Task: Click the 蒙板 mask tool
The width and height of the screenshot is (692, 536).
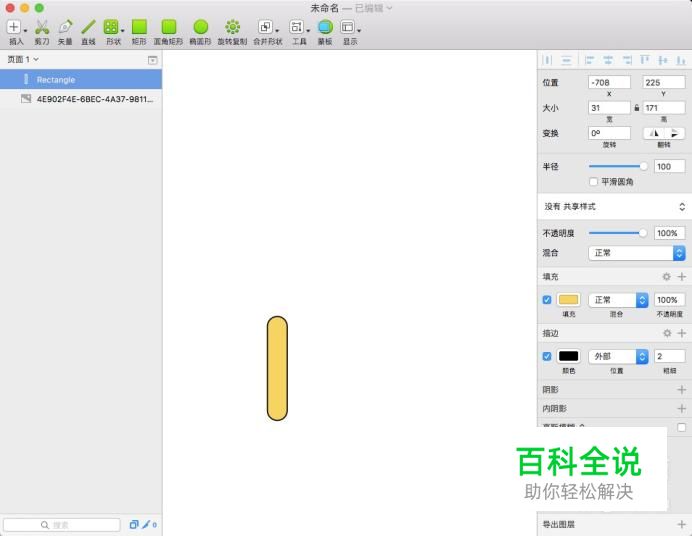Action: pos(325,32)
